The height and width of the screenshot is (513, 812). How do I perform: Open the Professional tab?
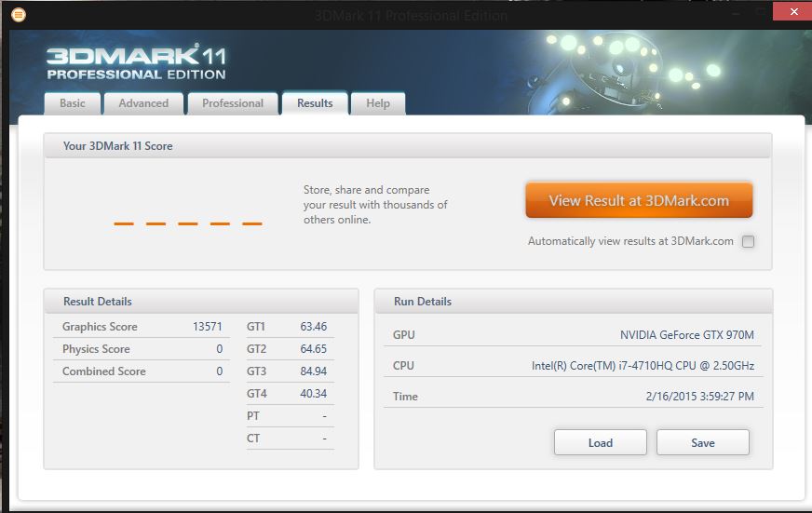point(233,103)
